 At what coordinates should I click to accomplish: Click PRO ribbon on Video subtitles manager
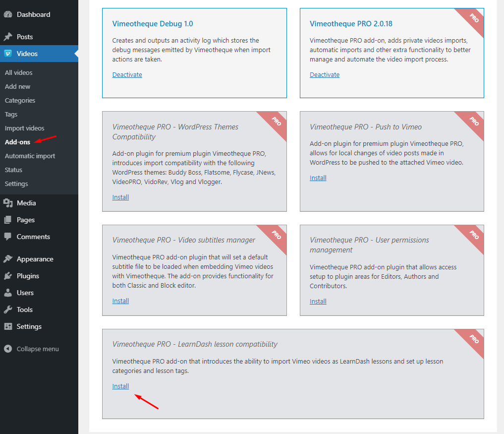pos(276,235)
